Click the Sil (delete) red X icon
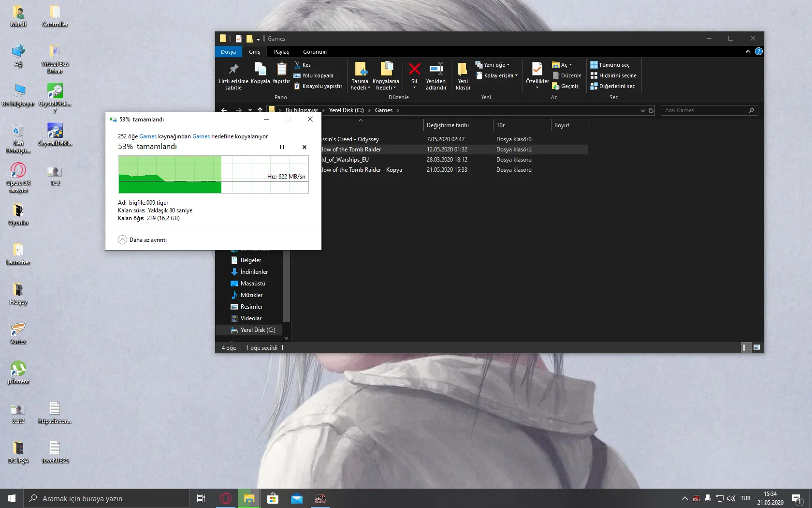The width and height of the screenshot is (812, 508). [x=414, y=69]
